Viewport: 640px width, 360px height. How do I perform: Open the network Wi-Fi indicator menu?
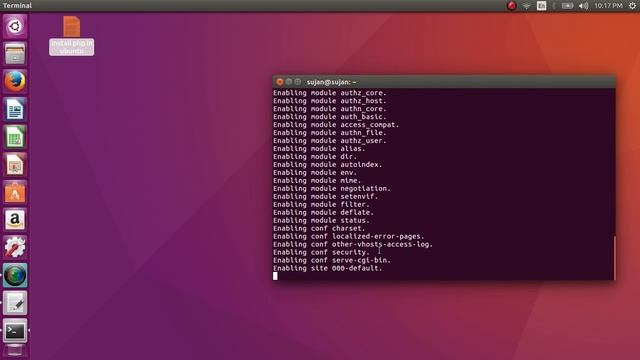[527, 6]
